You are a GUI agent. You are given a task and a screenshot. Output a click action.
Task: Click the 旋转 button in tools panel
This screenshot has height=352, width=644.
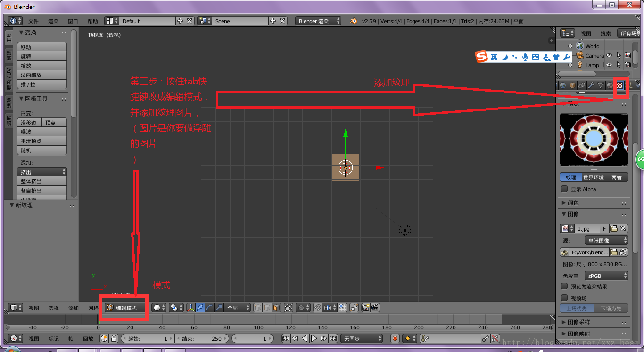click(42, 56)
